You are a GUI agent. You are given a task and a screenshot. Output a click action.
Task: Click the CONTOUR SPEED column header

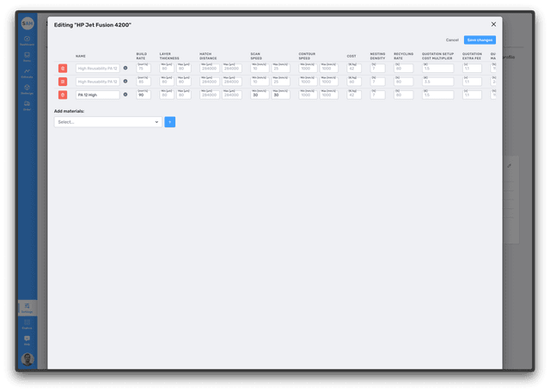coord(308,56)
